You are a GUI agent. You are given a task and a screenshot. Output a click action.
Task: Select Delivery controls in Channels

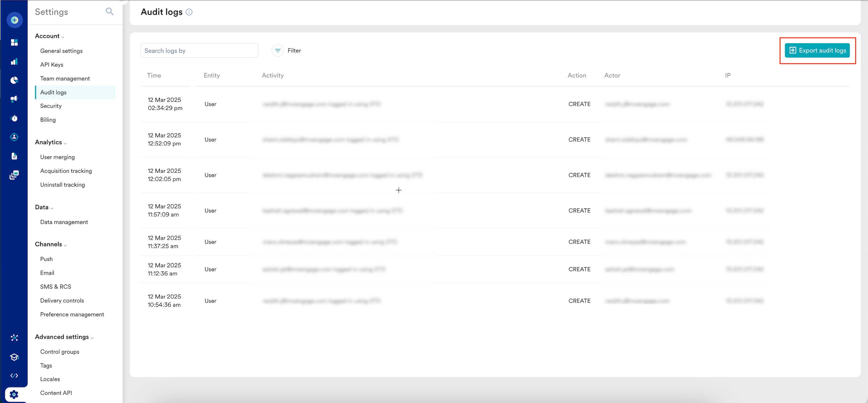pyautogui.click(x=62, y=301)
